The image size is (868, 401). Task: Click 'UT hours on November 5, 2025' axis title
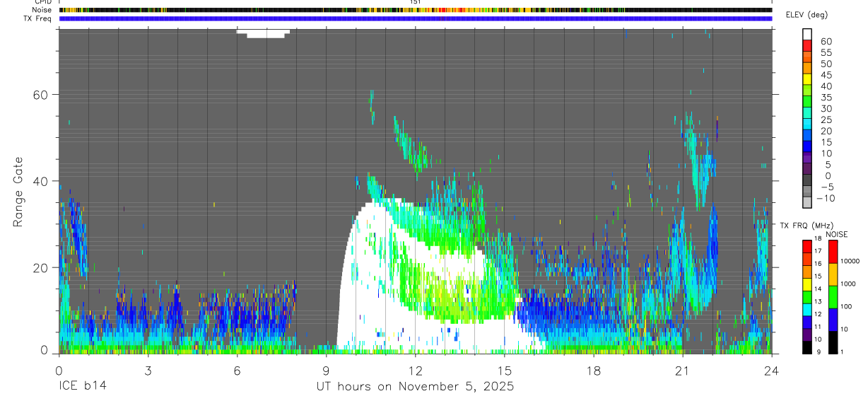coord(414,386)
